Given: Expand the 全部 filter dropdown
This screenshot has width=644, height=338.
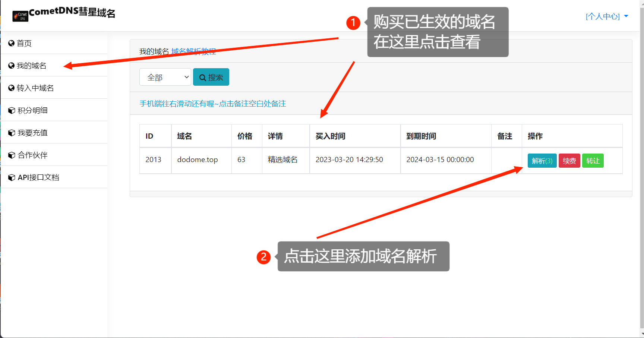Looking at the screenshot, I should (x=165, y=77).
